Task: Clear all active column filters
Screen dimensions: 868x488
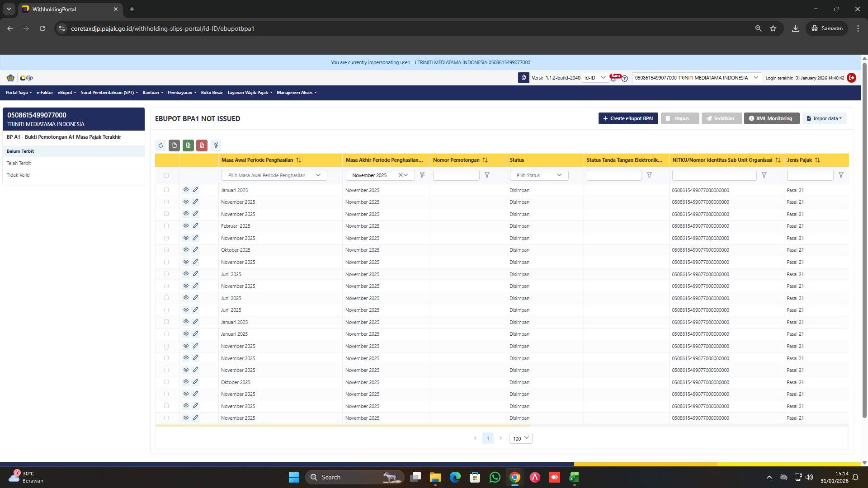Action: [x=216, y=145]
